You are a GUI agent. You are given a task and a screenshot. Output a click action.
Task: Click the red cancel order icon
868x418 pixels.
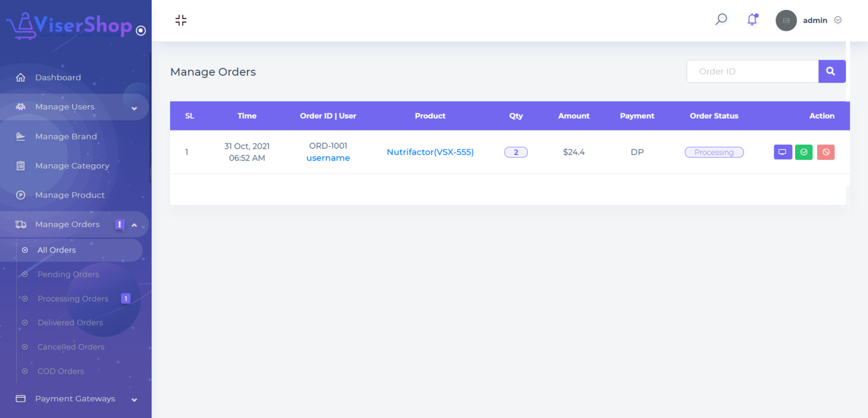826,152
